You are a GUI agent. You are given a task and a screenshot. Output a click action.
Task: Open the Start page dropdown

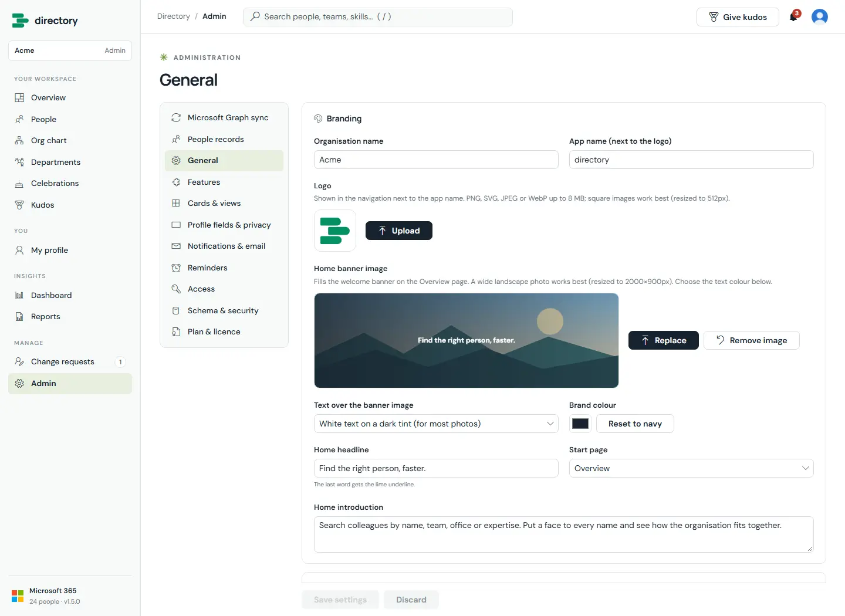(691, 468)
